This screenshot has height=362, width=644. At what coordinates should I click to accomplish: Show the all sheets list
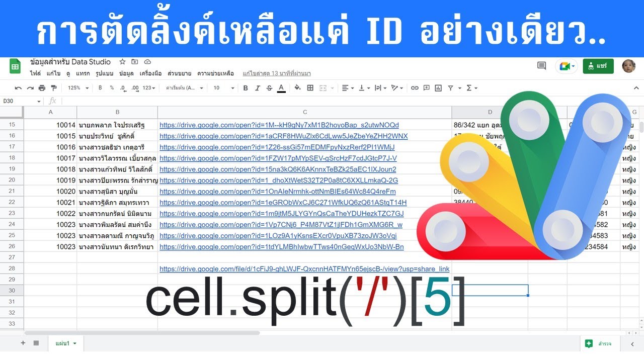[x=36, y=343]
